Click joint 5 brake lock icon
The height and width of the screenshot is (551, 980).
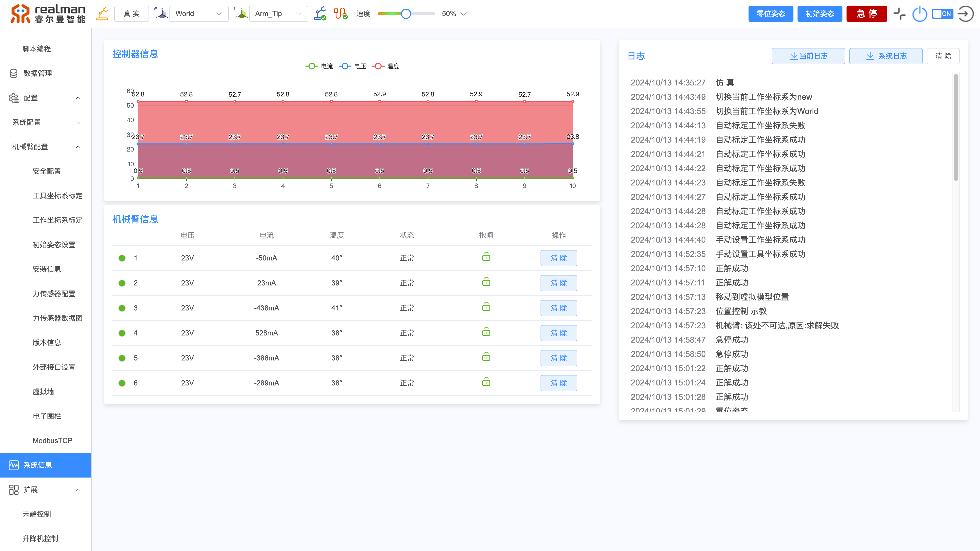(486, 357)
